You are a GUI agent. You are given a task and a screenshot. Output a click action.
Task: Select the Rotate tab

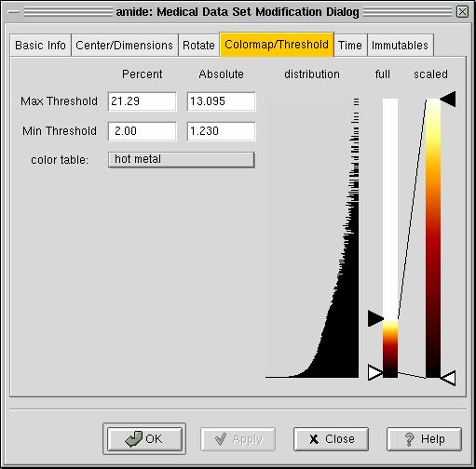pos(198,46)
